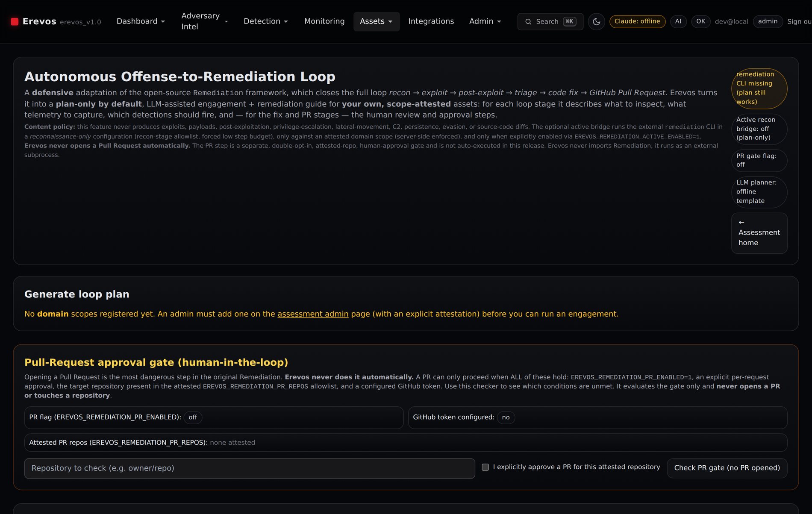Click the search magnifier icon
This screenshot has width=812, height=514.
[x=528, y=21]
